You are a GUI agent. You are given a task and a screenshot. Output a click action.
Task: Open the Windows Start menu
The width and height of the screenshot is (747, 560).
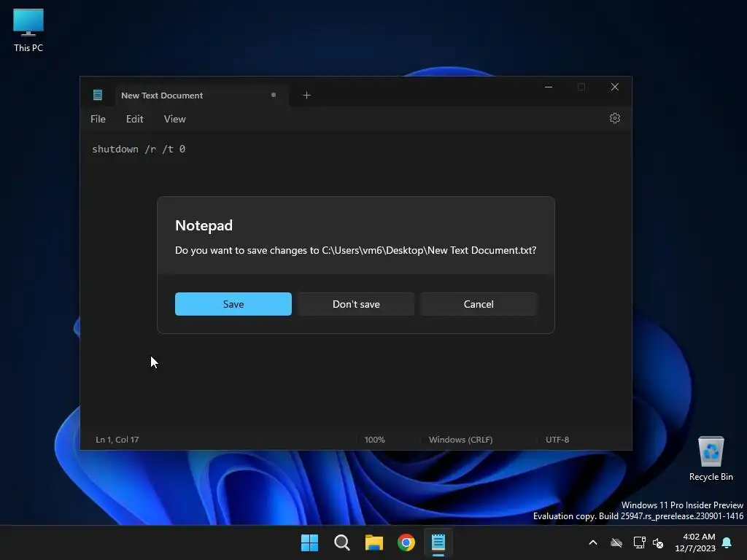pos(309,542)
